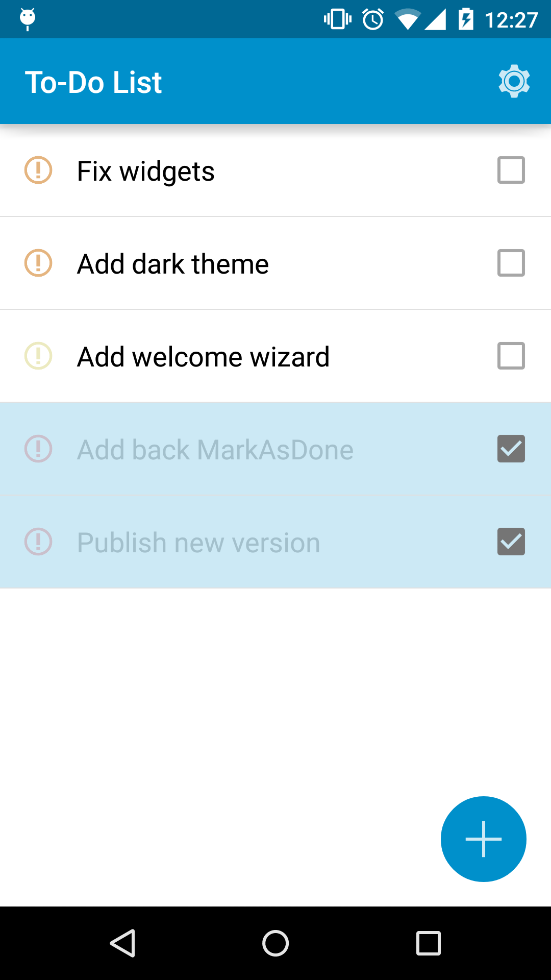This screenshot has width=551, height=980.
Task: Tap priority icon beside Add dark theme
Action: click(x=38, y=263)
